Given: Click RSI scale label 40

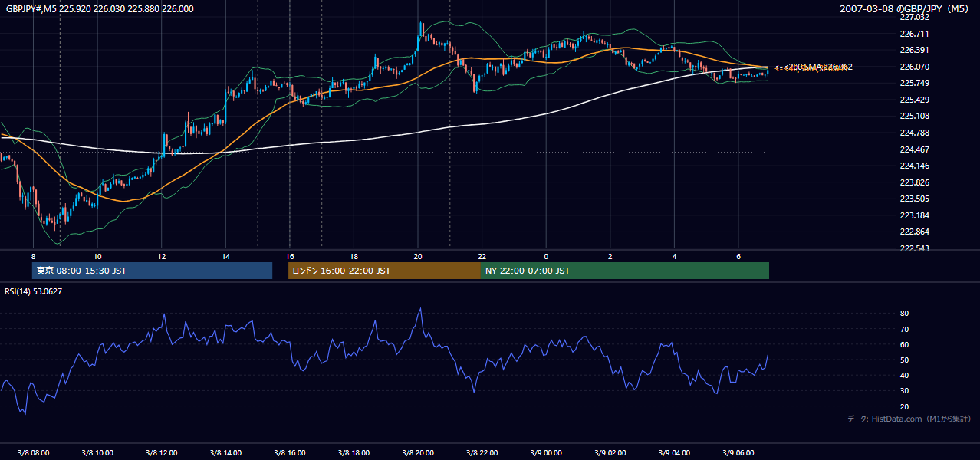Looking at the screenshot, I should click(904, 376).
